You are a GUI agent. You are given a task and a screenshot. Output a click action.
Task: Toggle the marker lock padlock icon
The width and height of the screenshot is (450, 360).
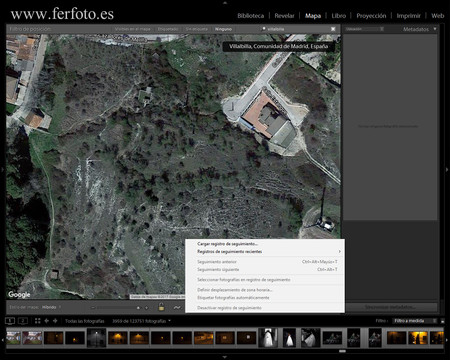[161, 307]
